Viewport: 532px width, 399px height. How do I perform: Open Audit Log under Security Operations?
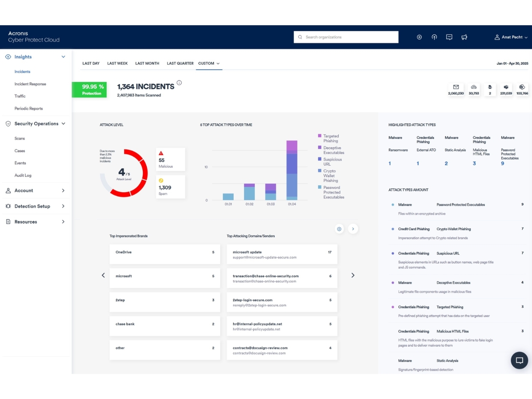[23, 176]
